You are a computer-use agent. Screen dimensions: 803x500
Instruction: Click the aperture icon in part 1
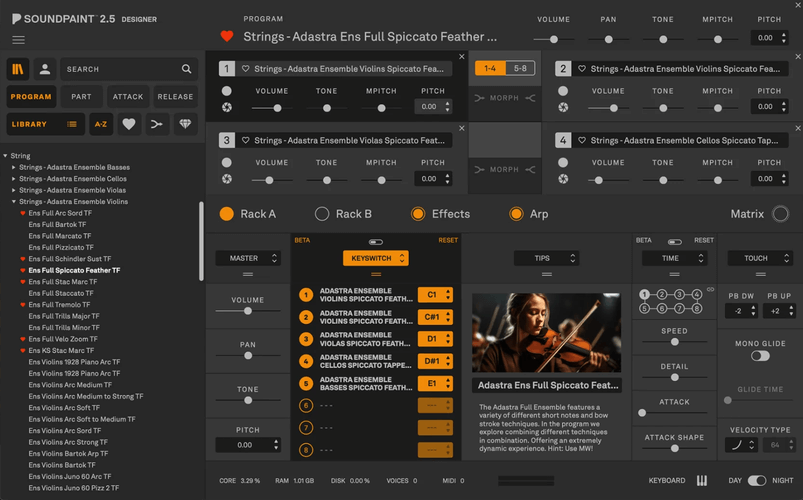(x=227, y=107)
